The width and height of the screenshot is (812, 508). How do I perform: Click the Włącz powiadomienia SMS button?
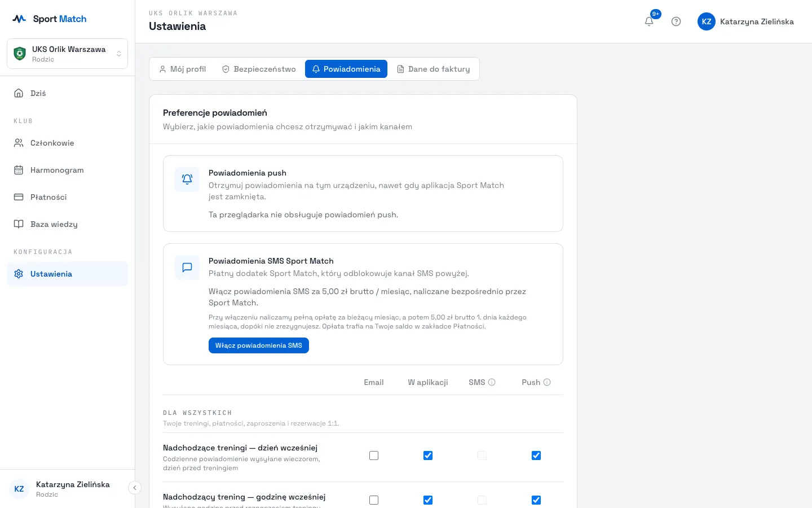point(259,345)
